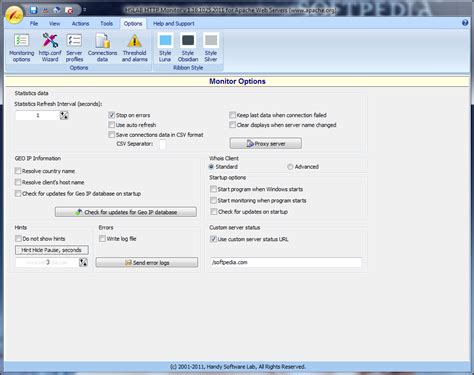This screenshot has height=375, width=474.
Task: Click Check for updates for Geo IP database button
Action: click(126, 212)
